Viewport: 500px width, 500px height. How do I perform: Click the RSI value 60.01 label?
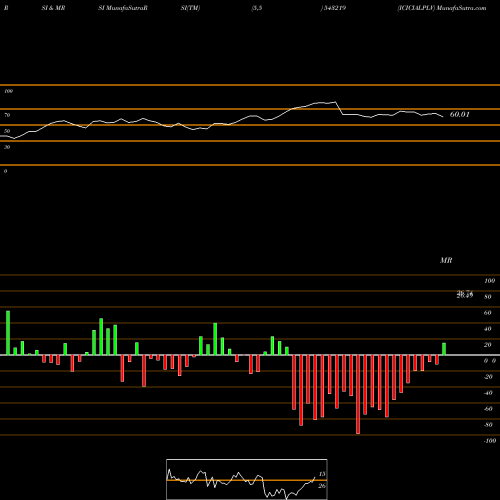(x=460, y=114)
